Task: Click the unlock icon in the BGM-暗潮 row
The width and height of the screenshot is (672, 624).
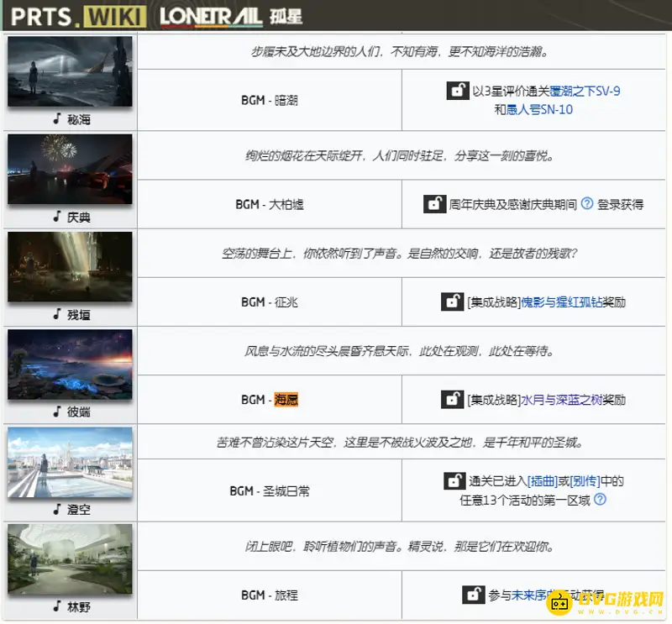Action: coord(459,91)
